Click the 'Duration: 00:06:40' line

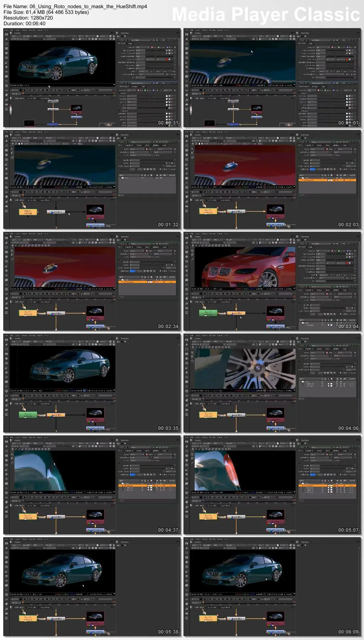[x=25, y=23]
